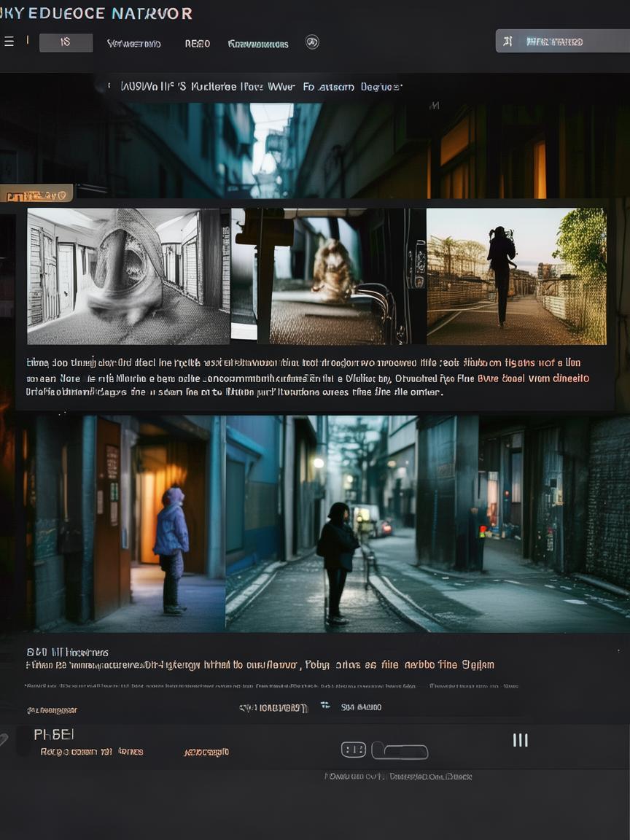The image size is (630, 840).
Task: Open the silhouette walking at sunset thumbnail
Action: click(x=516, y=276)
